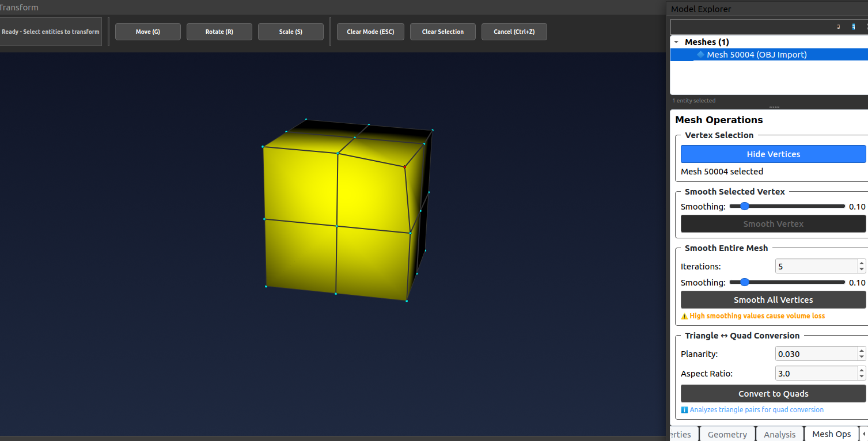Viewport: 868px width, 441px height.
Task: Open the Analysis tab
Action: tap(779, 434)
